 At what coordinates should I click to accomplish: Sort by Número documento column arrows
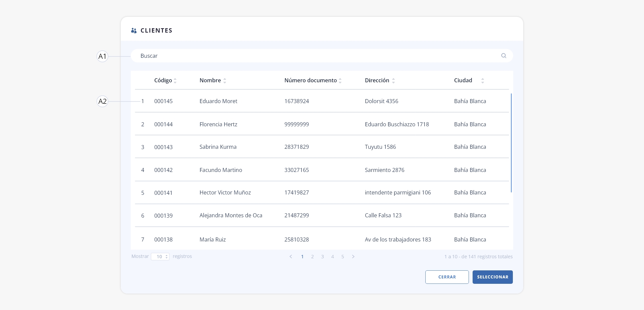tap(340, 81)
